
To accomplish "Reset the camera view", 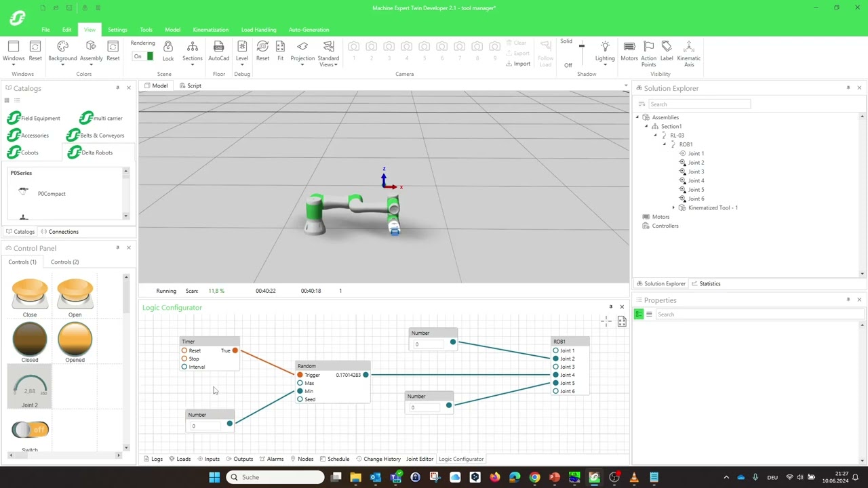I will click(262, 51).
